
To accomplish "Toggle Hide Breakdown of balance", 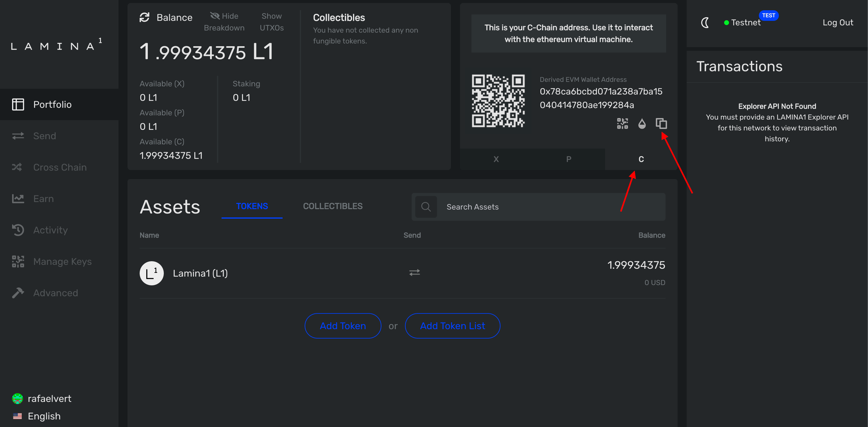I will coord(224,22).
